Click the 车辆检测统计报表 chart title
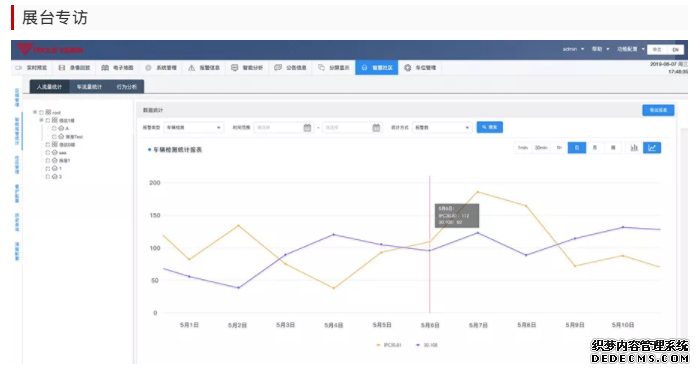Image resolution: width=700 pixels, height=373 pixels. (178, 150)
